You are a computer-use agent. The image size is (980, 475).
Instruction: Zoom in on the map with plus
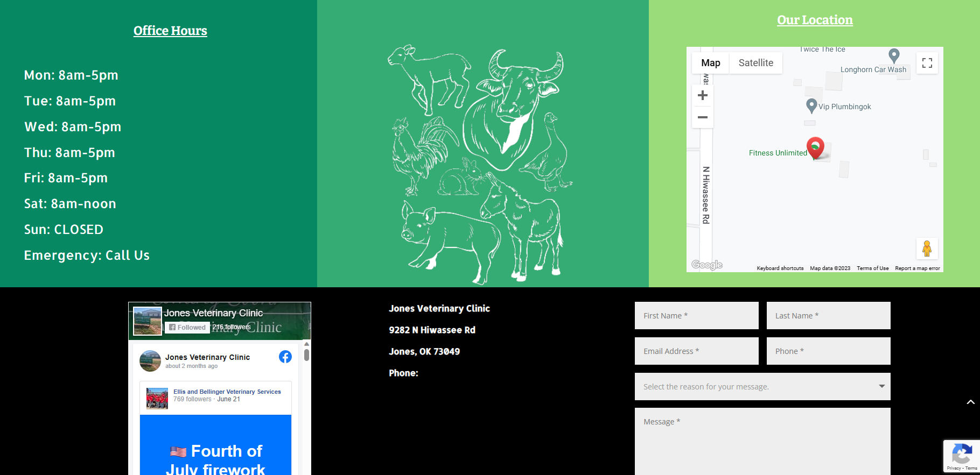(x=703, y=96)
